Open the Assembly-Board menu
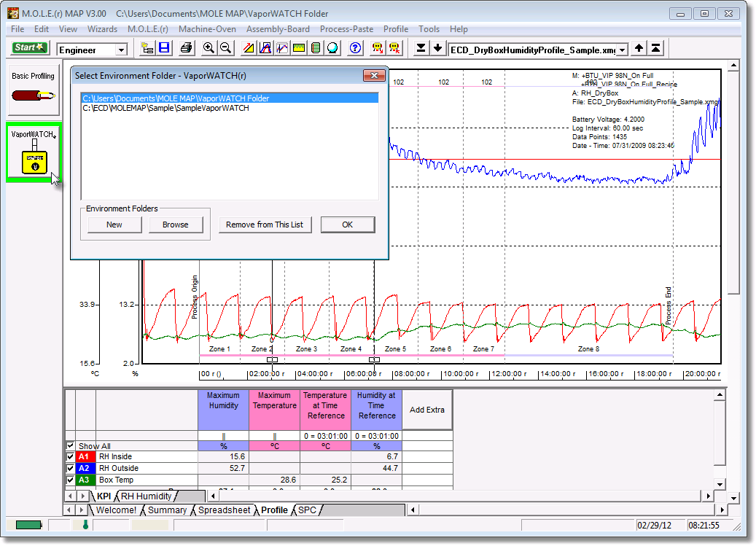Screen dimensions: 756x546 [x=278, y=29]
